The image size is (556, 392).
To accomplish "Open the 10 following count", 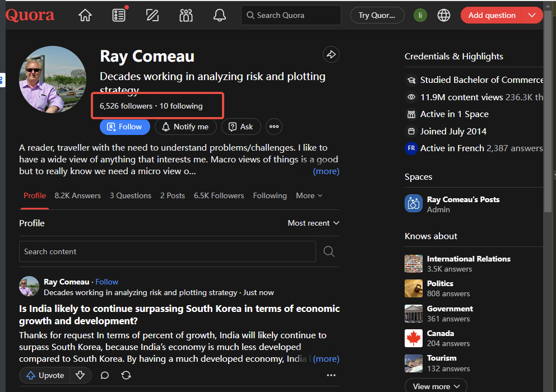I will click(181, 106).
